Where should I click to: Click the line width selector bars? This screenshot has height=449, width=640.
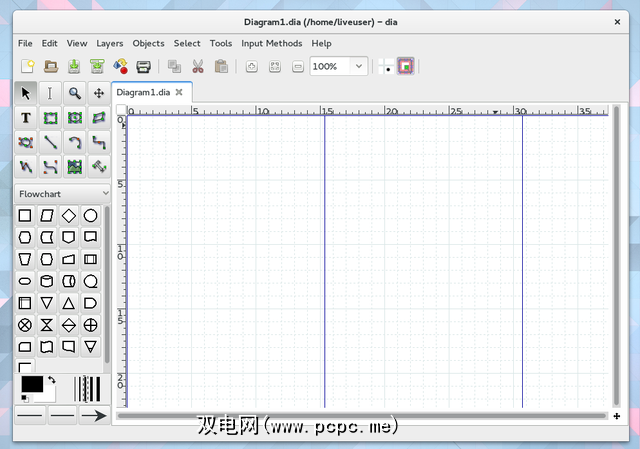87,389
